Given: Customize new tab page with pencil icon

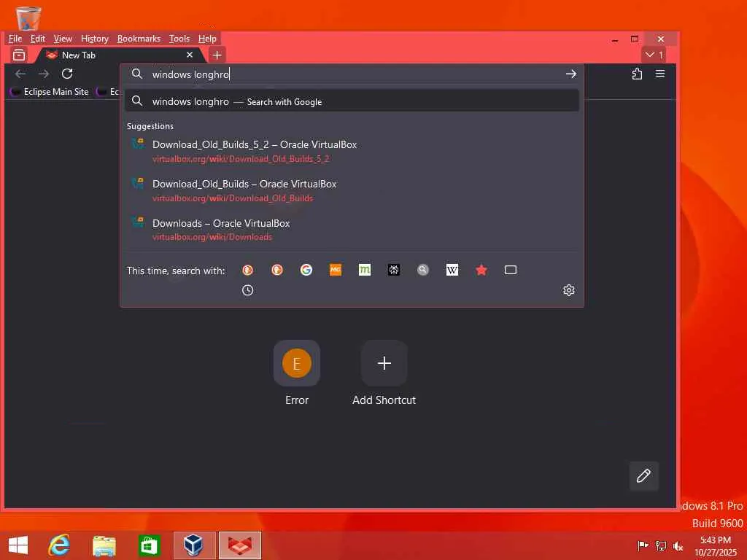Looking at the screenshot, I should pyautogui.click(x=643, y=475).
